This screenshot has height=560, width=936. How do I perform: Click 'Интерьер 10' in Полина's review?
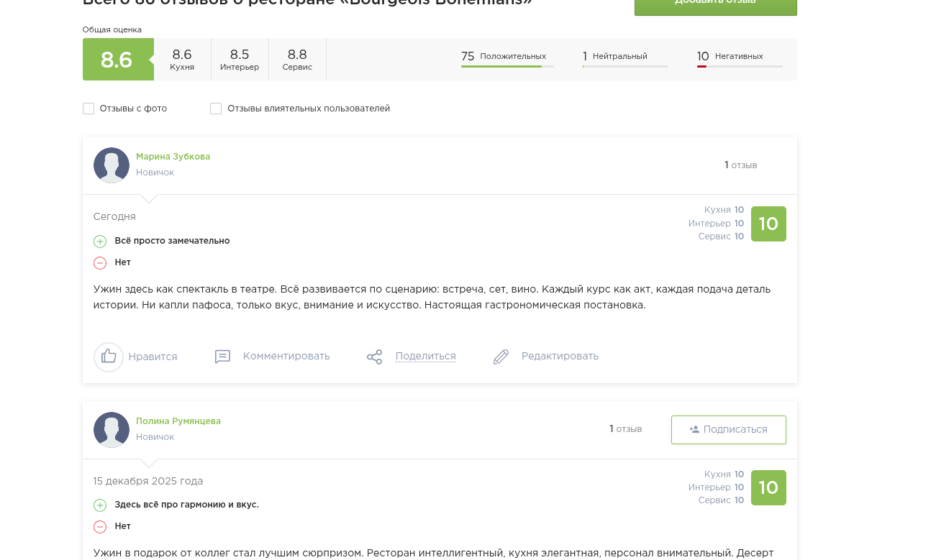716,487
